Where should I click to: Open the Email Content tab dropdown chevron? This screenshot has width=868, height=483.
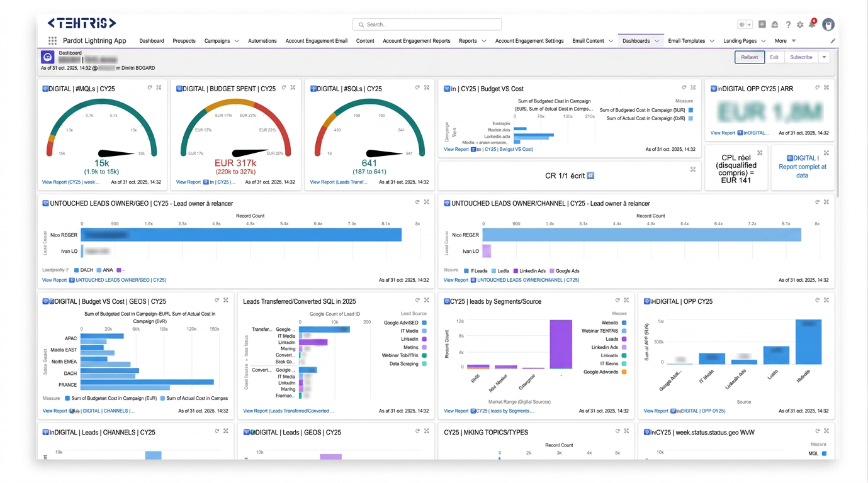611,41
